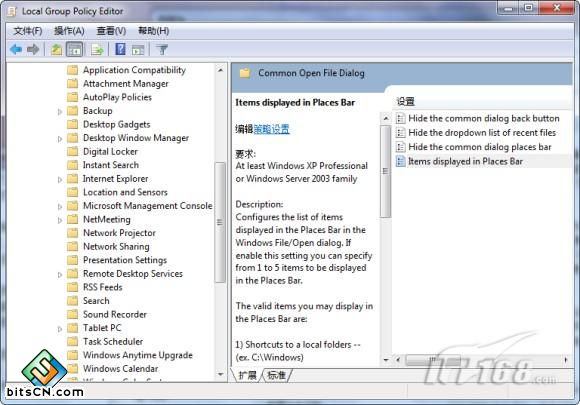Click the Network Projector folder icon
The height and width of the screenshot is (405, 580).
72,233
